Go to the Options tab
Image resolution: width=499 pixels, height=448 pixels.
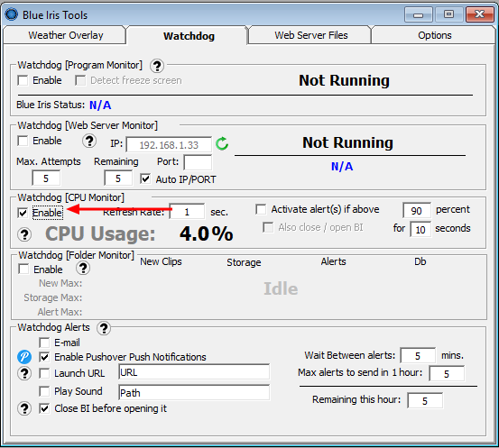[x=434, y=35]
